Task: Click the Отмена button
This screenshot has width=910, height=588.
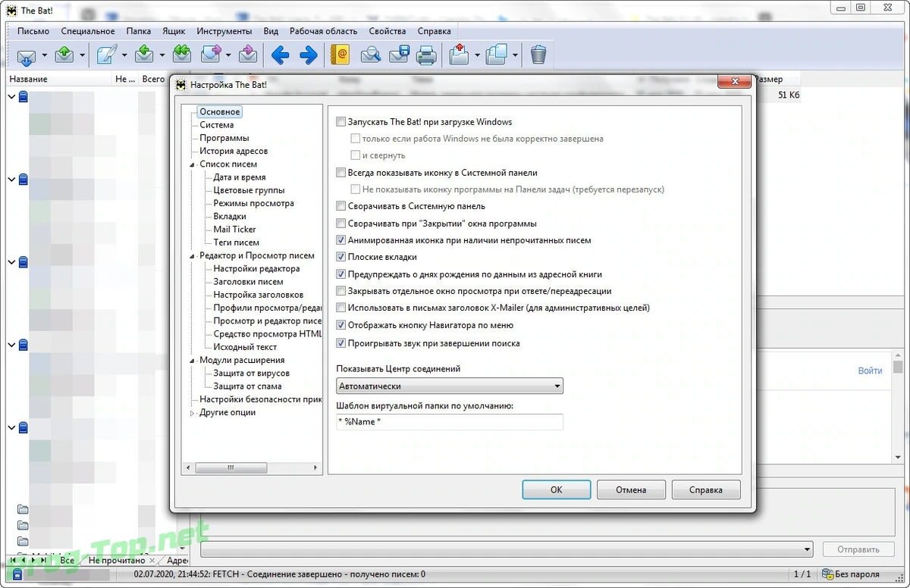Action: (x=631, y=489)
